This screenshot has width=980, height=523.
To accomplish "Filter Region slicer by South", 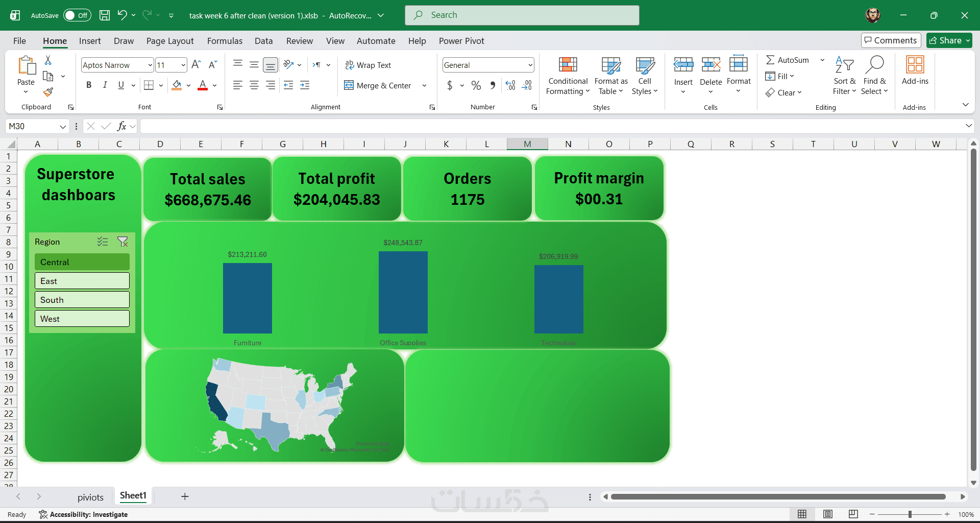I will point(82,300).
